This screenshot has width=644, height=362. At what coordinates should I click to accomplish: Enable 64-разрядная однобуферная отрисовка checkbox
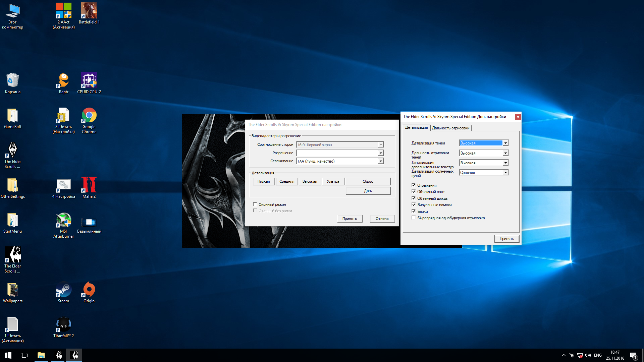[x=414, y=218]
